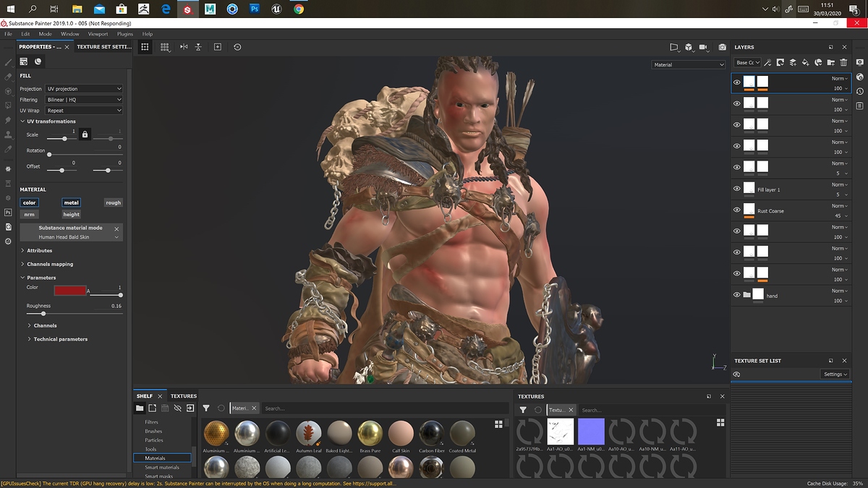Expand the Attributes section
The image size is (868, 488).
point(39,250)
